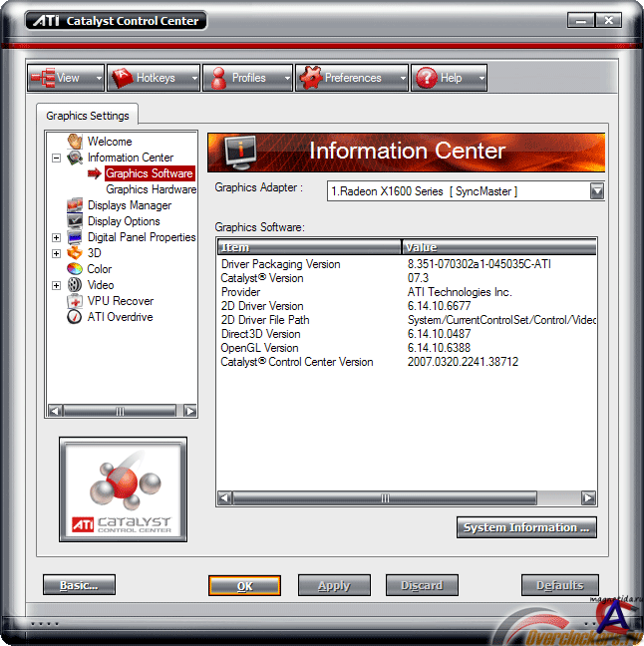
Task: Select Graphics Hardware in the tree
Action: (x=151, y=189)
